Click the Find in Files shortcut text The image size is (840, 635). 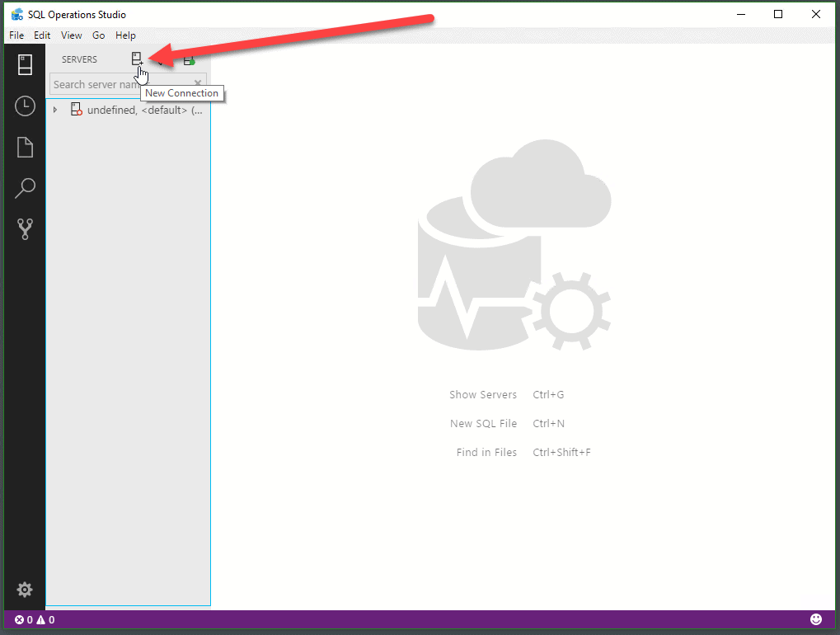pos(486,453)
